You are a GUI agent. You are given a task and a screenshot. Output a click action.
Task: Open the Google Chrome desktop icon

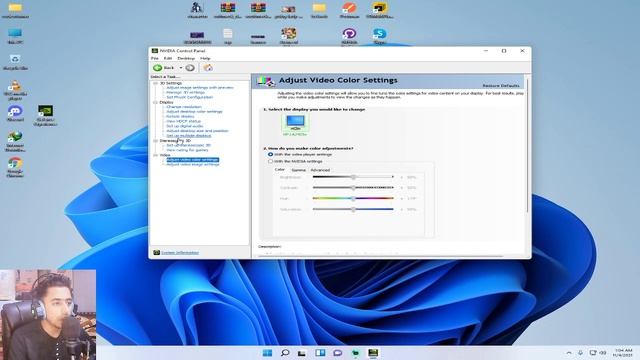[15, 163]
